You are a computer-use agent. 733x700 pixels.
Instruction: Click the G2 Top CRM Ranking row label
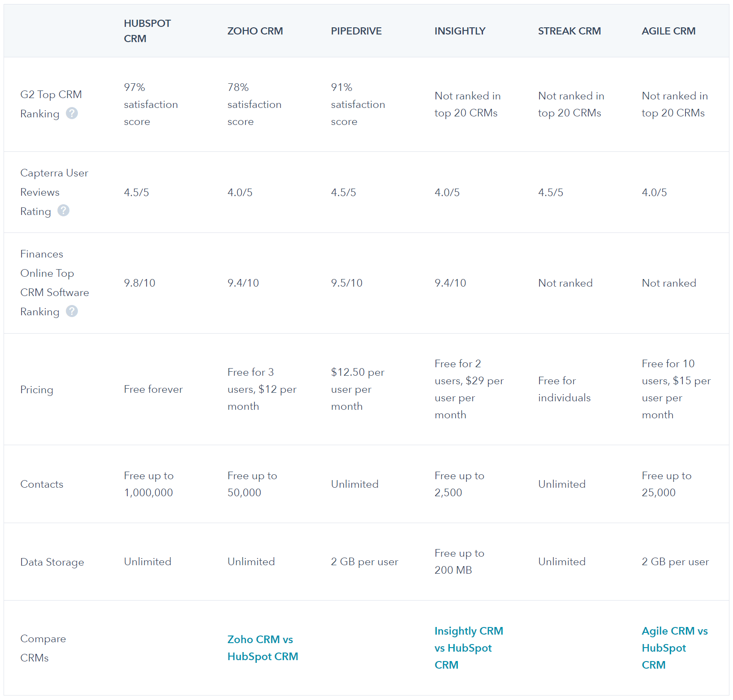click(51, 104)
